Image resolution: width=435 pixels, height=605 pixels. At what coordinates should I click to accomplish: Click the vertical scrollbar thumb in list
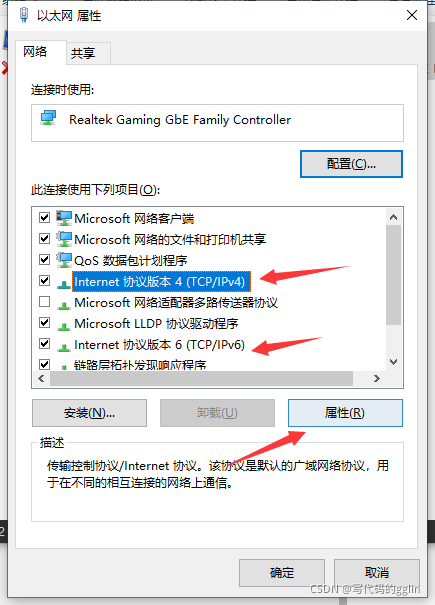tap(393, 275)
